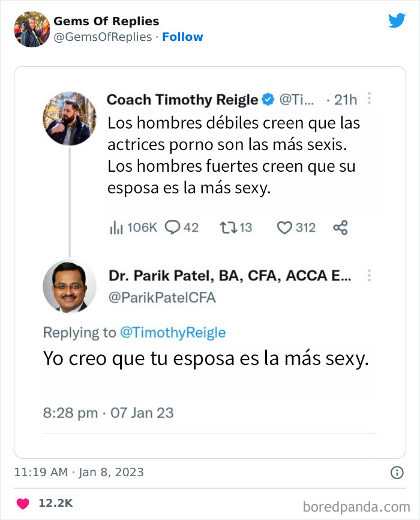Click the blue verified badge

[x=268, y=99]
